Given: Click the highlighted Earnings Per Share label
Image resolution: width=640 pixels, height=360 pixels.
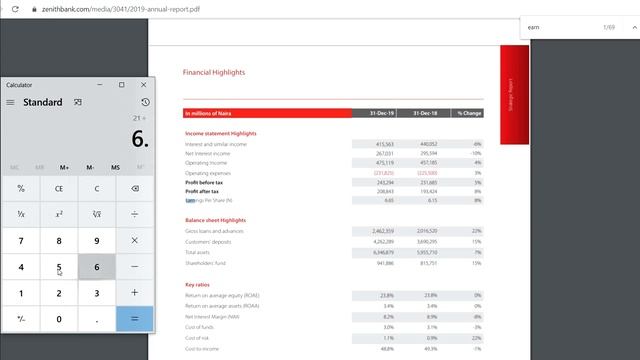Looking at the screenshot, I should click(209, 200).
